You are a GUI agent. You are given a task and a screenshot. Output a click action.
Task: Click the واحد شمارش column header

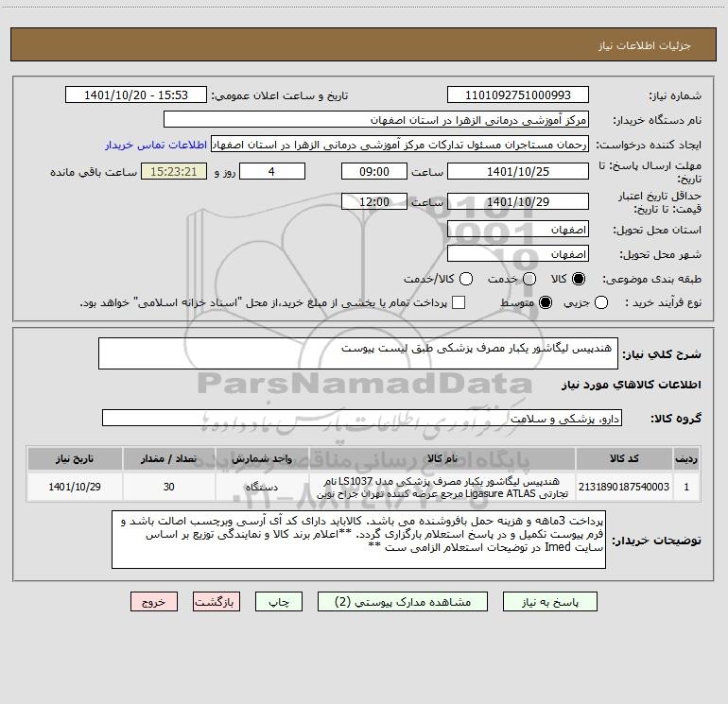(x=262, y=458)
